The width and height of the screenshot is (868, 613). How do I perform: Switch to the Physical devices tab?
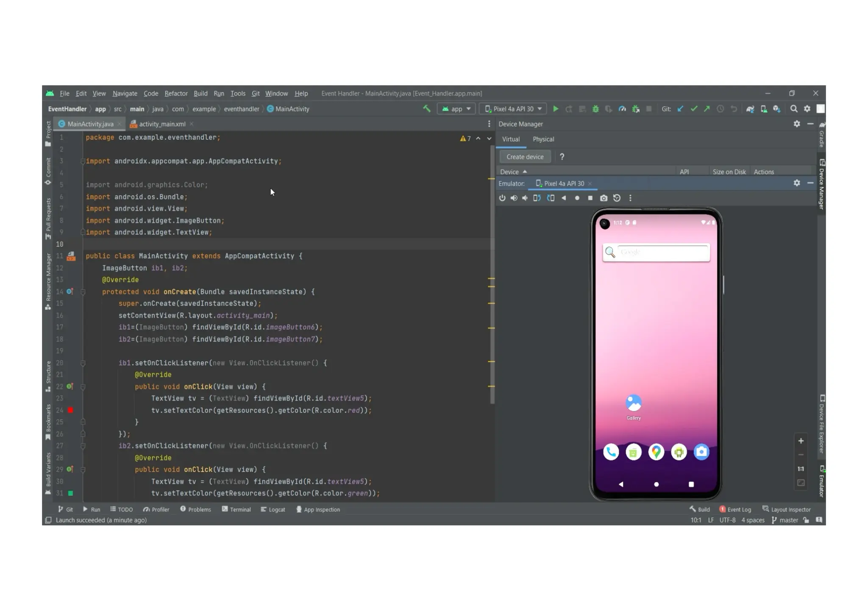point(543,139)
